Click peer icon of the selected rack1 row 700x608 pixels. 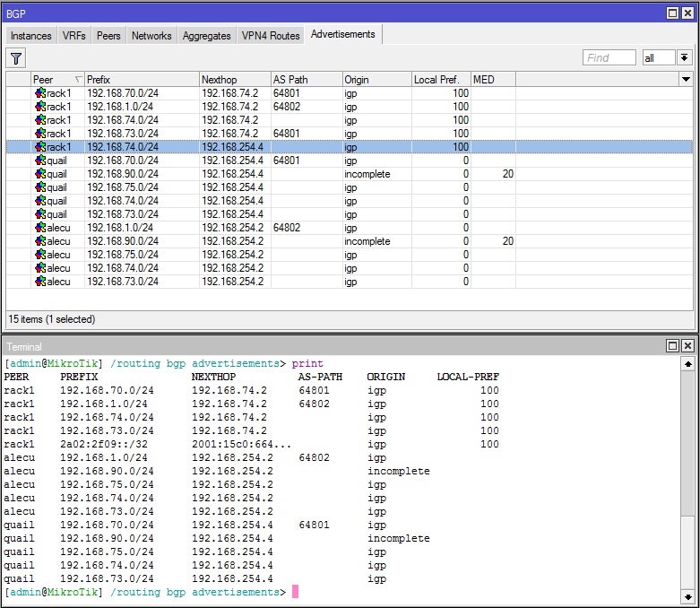click(x=39, y=147)
